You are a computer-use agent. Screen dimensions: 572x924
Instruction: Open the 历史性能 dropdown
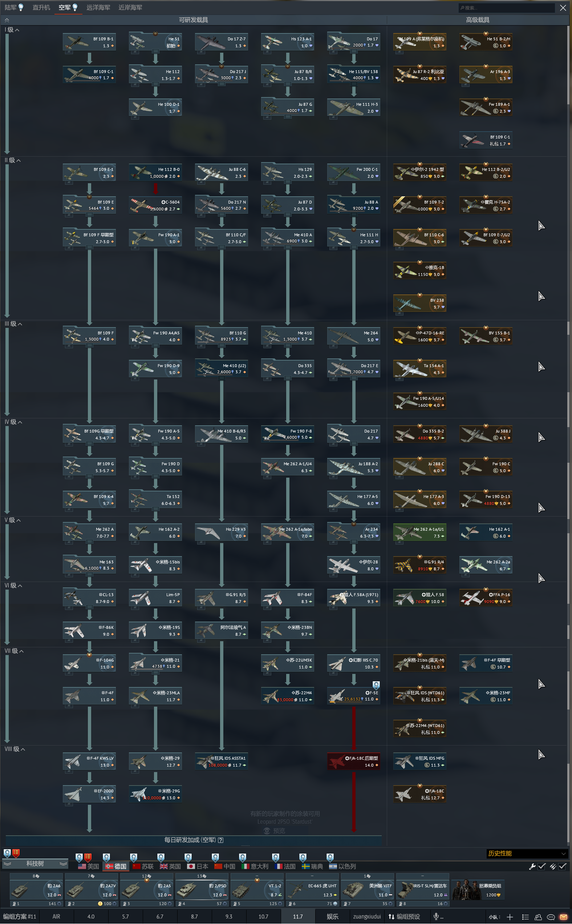coord(526,853)
